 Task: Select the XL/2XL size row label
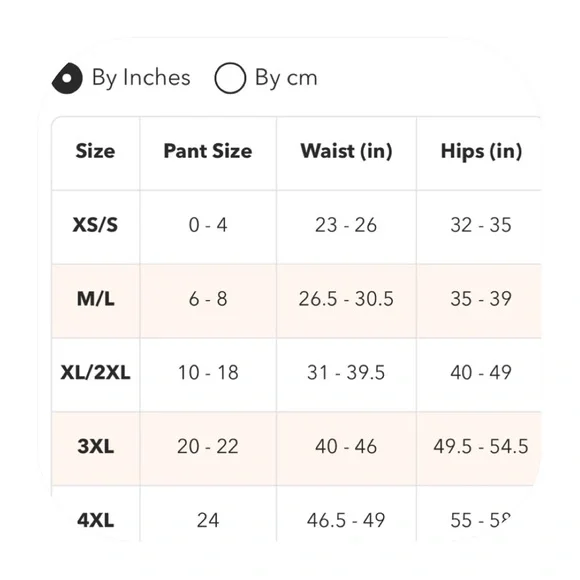(95, 372)
